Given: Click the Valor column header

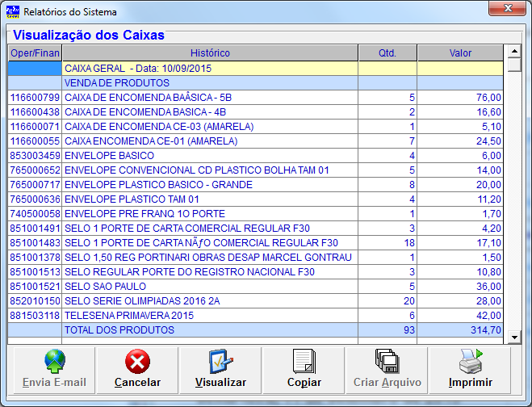Looking at the screenshot, I should [x=460, y=53].
